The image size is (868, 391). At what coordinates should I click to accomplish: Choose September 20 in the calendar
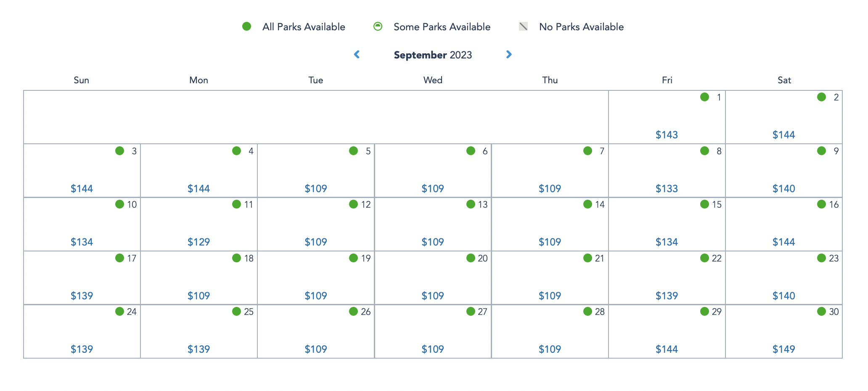tap(433, 277)
